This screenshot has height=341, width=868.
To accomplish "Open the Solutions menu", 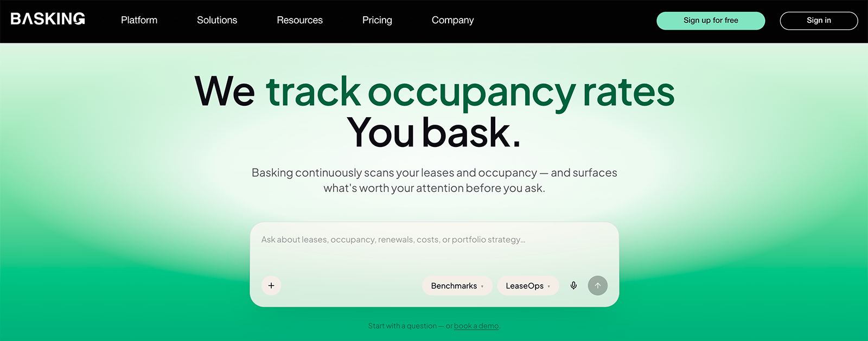I will (x=217, y=20).
